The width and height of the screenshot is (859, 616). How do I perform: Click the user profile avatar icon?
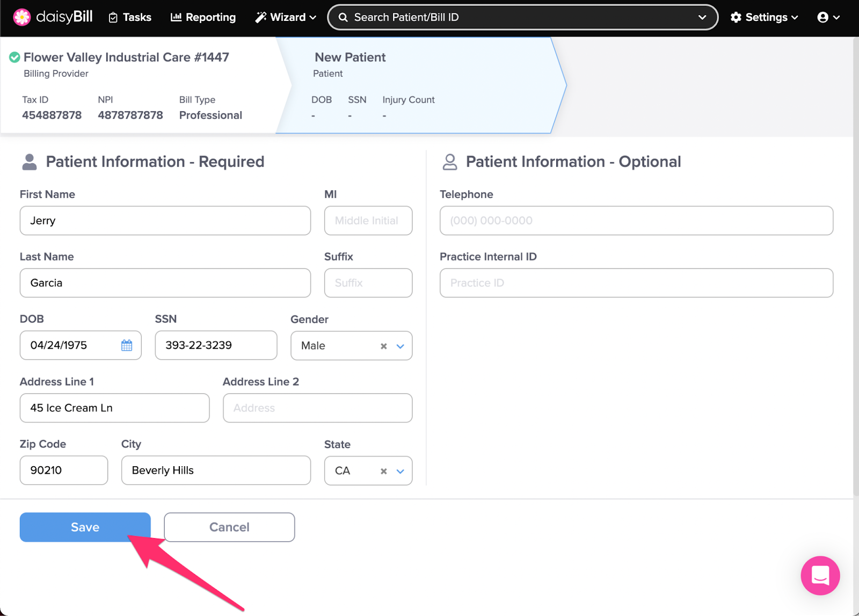[822, 17]
